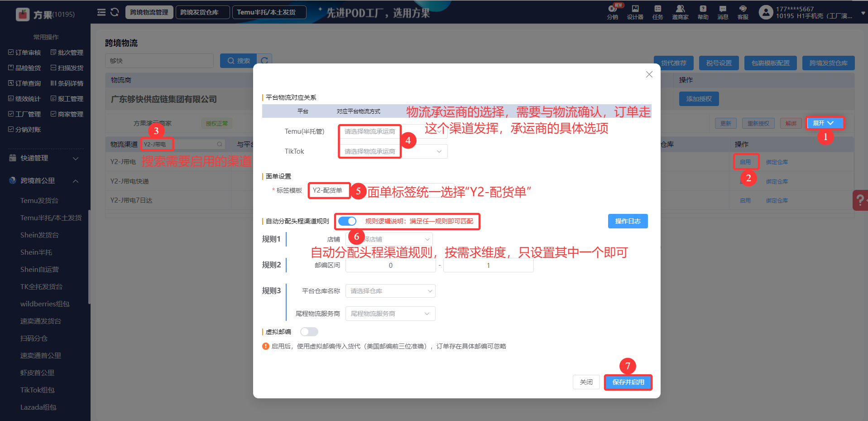Open 绩效统计 shortcut in the sidebar
The image size is (868, 421).
24,99
